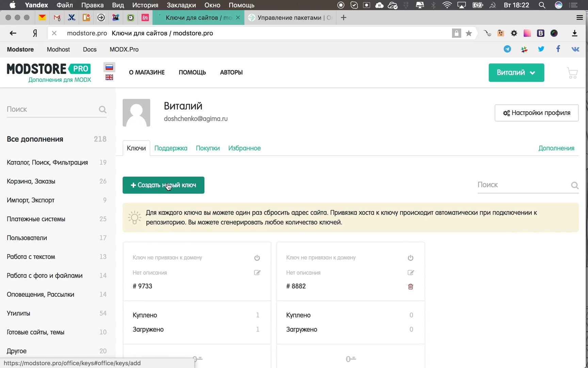Open a new browser tab with plus
Viewport: 588px width, 368px height.
click(x=343, y=17)
